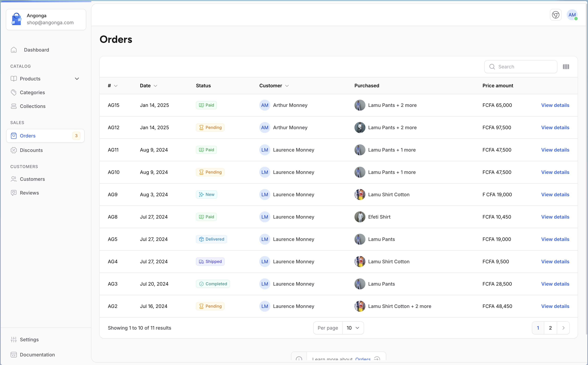The height and width of the screenshot is (365, 588).
Task: Click the Dashboard home icon
Action: (14, 50)
